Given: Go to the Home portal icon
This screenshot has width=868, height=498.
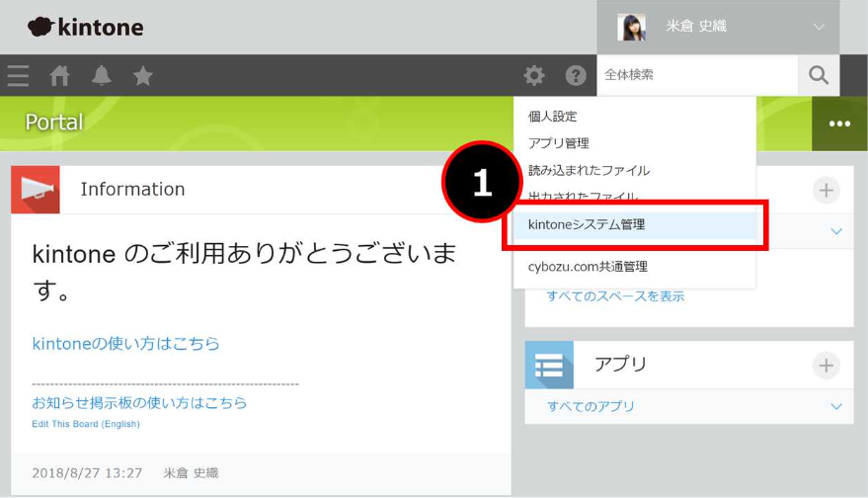Looking at the screenshot, I should [60, 76].
